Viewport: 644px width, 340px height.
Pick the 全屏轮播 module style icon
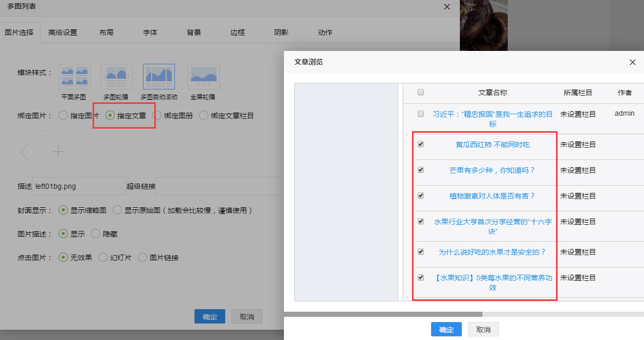(203, 77)
